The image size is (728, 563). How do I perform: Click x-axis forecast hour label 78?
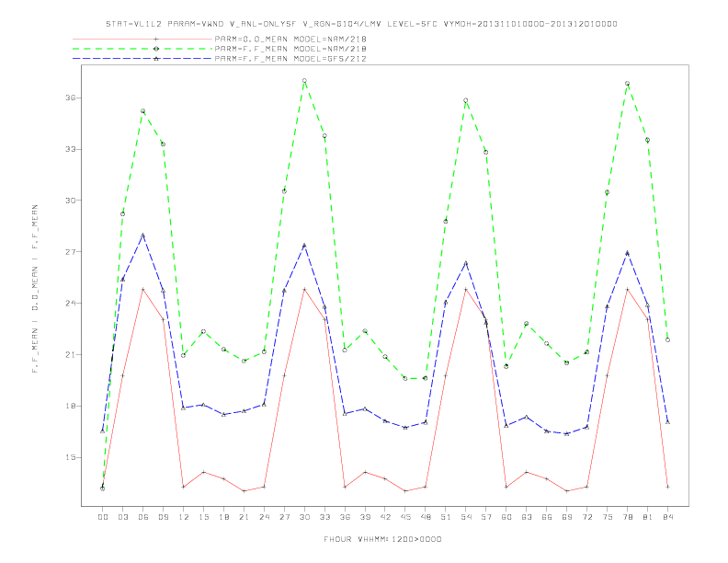point(627,517)
